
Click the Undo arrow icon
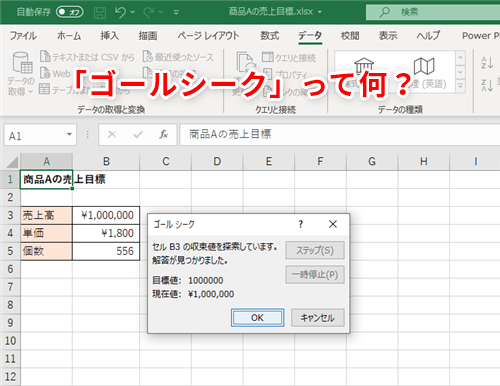121,12
